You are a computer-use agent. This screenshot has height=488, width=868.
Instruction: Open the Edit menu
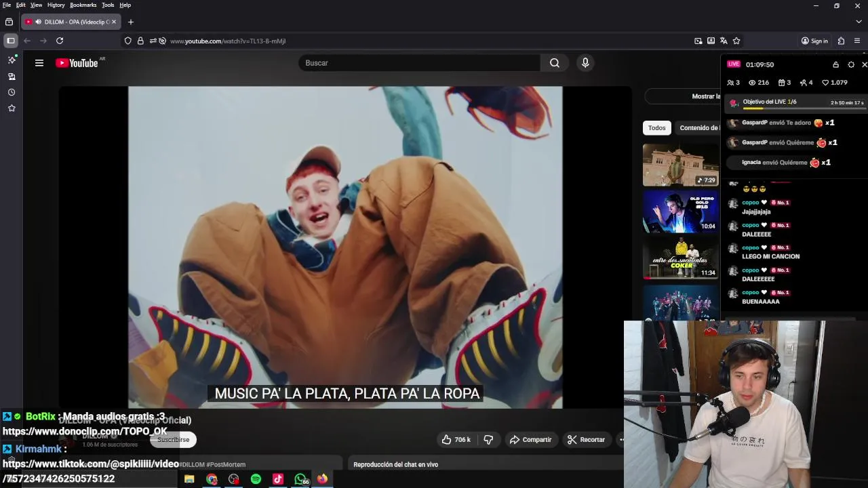[x=21, y=5]
